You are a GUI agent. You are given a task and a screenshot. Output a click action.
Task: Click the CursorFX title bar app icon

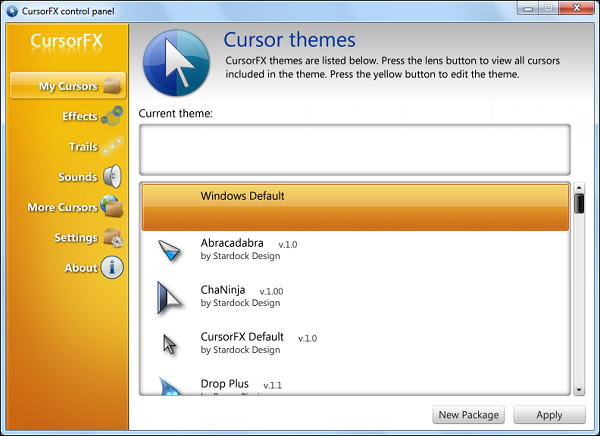click(x=12, y=11)
